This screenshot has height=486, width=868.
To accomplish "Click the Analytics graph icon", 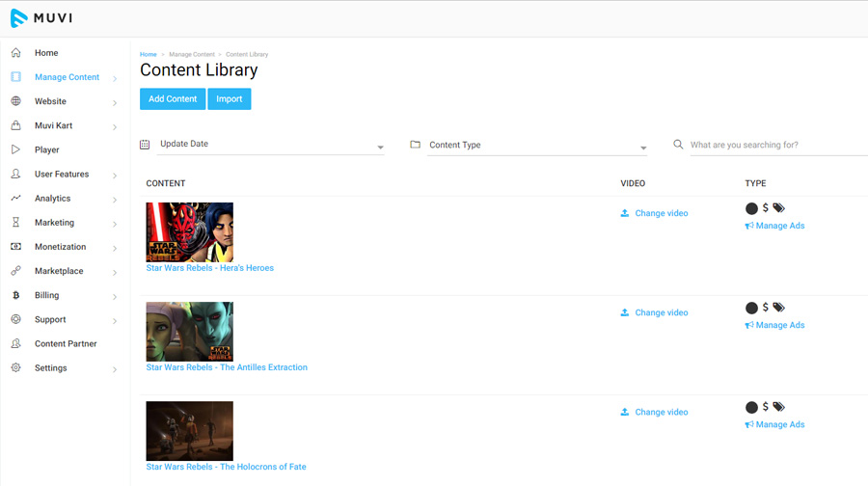I will point(16,199).
